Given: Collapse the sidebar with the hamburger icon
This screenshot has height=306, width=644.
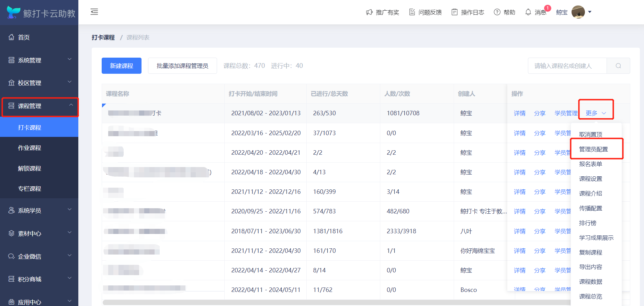Looking at the screenshot, I should coord(94,12).
